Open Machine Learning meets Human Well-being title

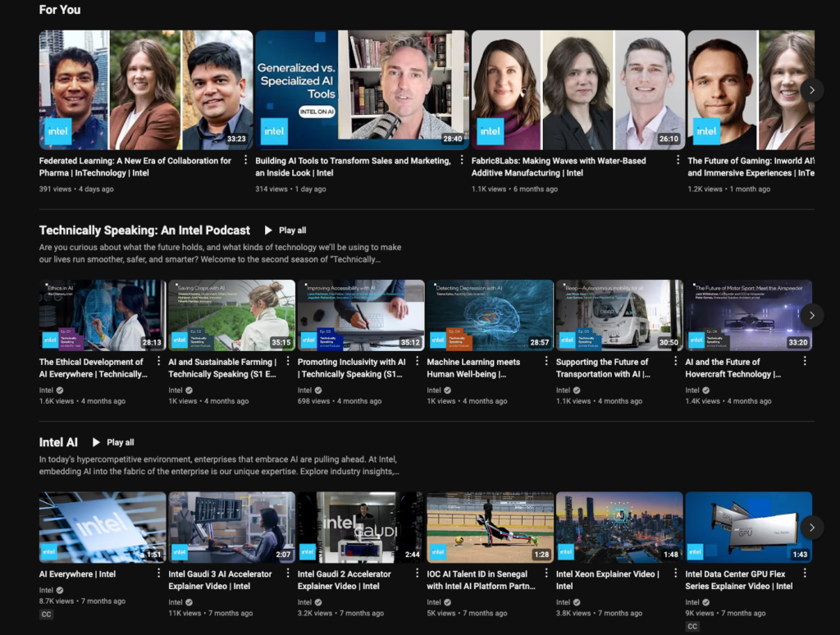pyautogui.click(x=473, y=368)
